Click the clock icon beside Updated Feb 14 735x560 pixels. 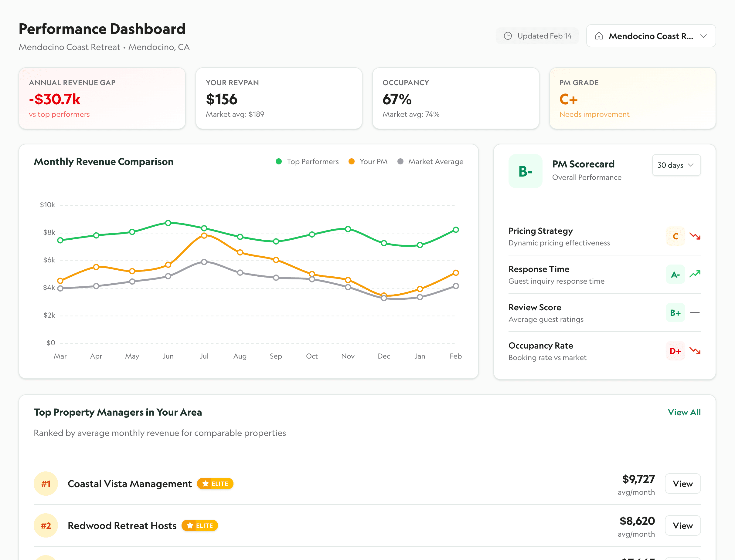pos(508,36)
